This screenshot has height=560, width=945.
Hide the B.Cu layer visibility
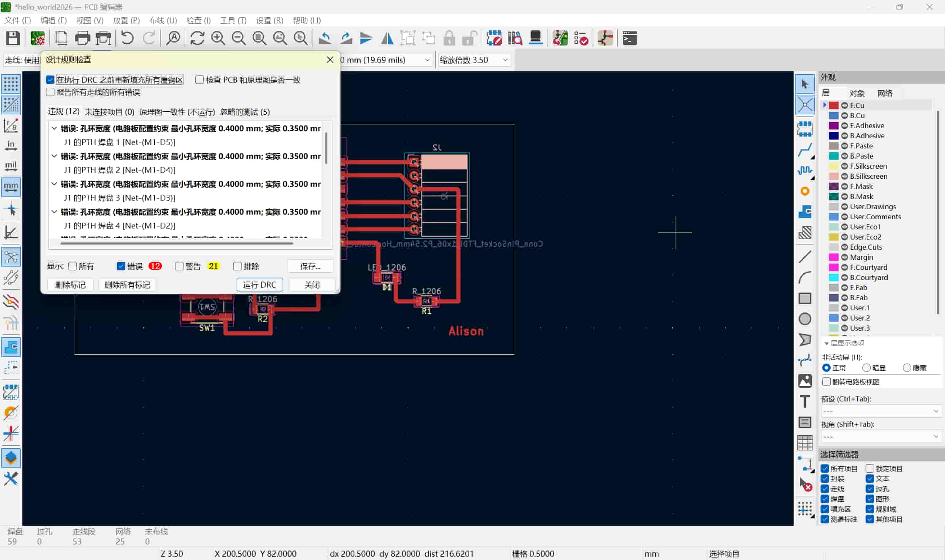[x=844, y=116]
